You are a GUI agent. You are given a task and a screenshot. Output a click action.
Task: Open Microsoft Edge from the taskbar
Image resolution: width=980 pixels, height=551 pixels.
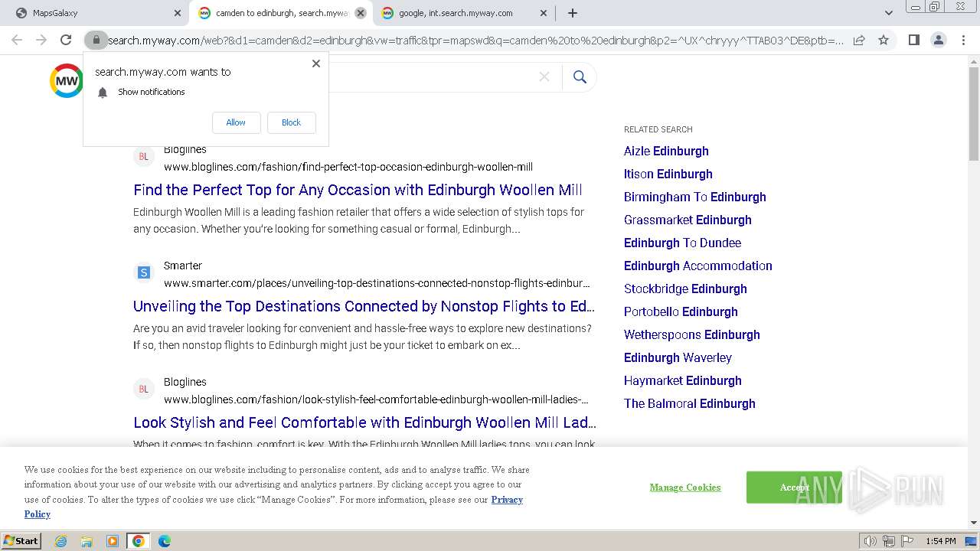tap(164, 541)
